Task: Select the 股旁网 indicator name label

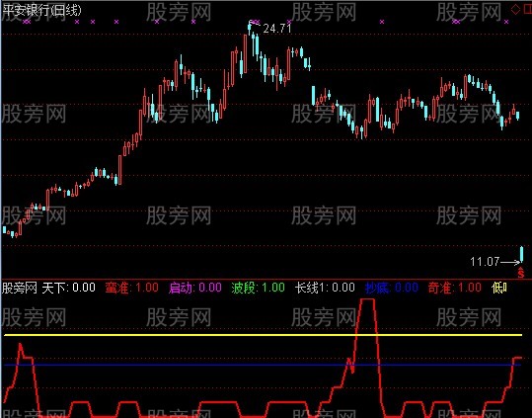Action: point(20,288)
